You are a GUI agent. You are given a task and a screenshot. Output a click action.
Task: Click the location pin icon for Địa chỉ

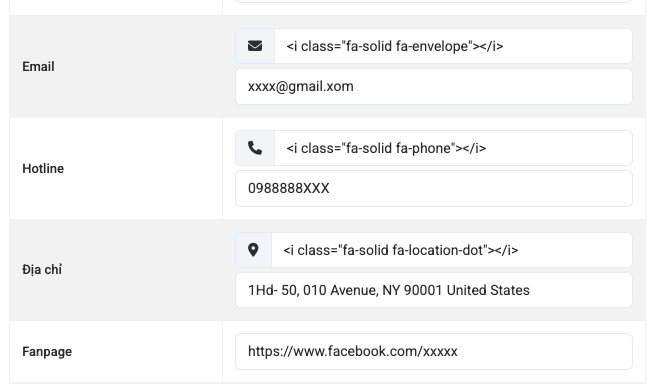(x=253, y=250)
